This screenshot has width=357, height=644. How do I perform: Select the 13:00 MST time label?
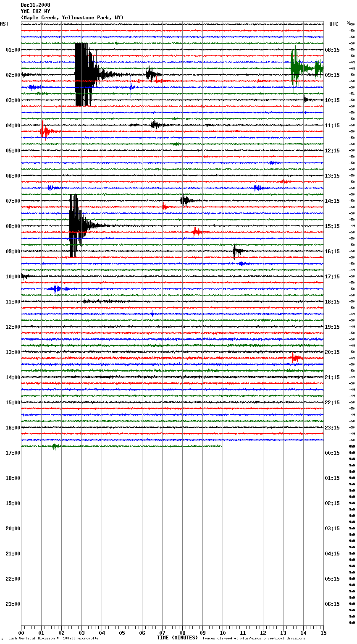click(x=13, y=352)
